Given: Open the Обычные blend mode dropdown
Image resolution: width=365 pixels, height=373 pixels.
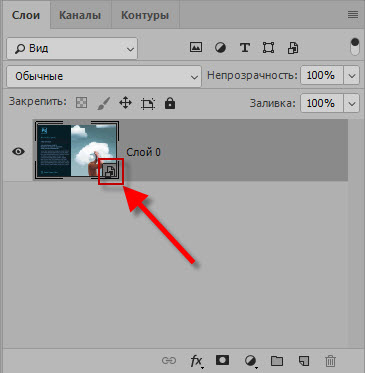Looking at the screenshot, I should click(x=104, y=76).
